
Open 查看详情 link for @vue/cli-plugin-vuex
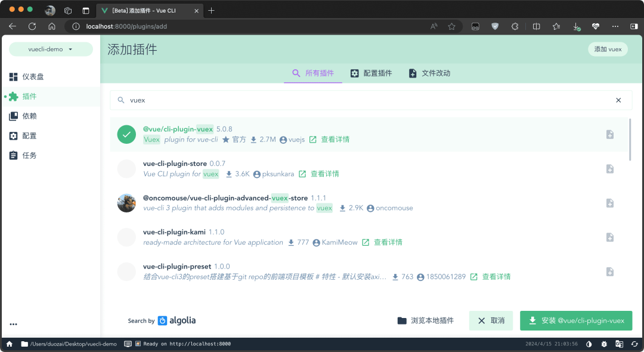329,140
